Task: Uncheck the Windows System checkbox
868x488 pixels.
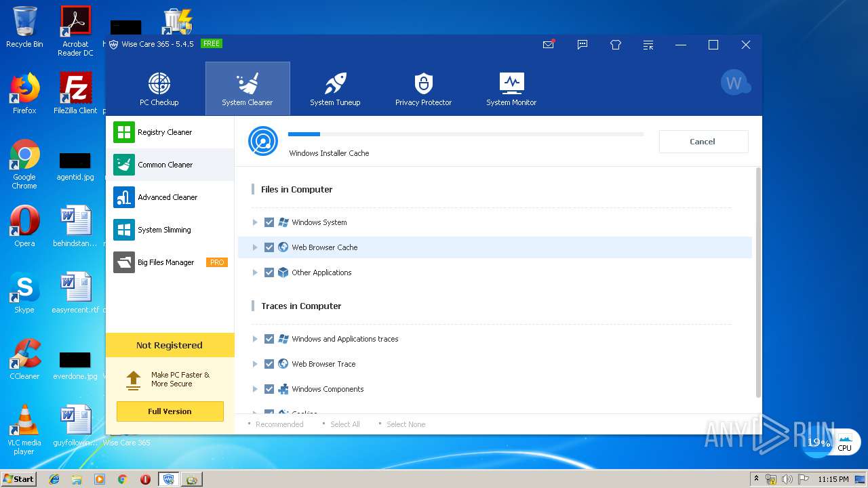Action: point(269,222)
